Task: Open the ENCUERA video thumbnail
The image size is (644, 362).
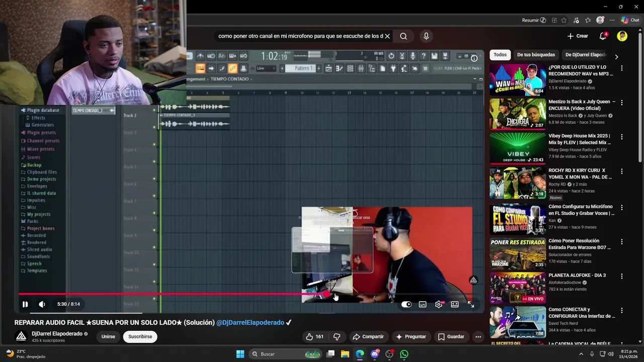Action: pos(518,114)
